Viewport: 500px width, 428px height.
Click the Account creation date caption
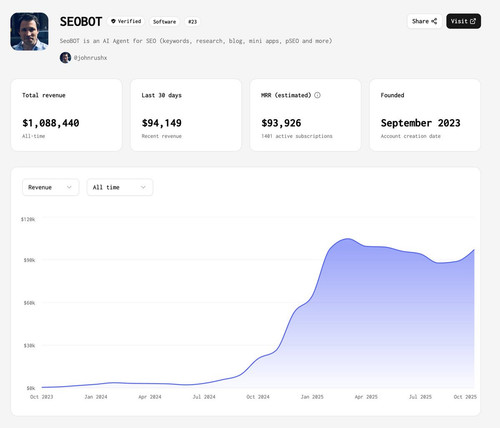tap(411, 136)
